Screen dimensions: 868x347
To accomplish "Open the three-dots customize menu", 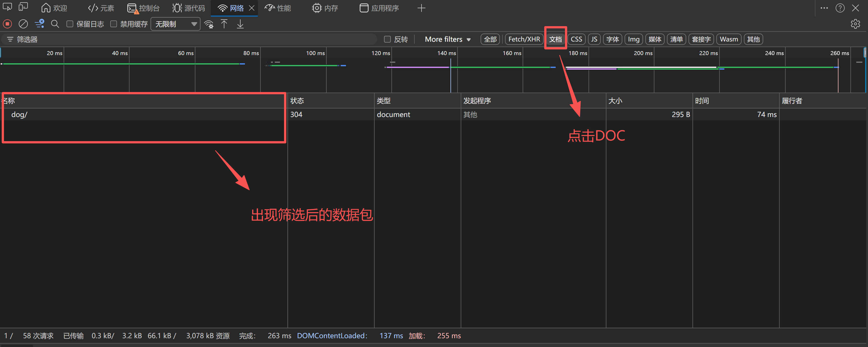I will pos(824,8).
